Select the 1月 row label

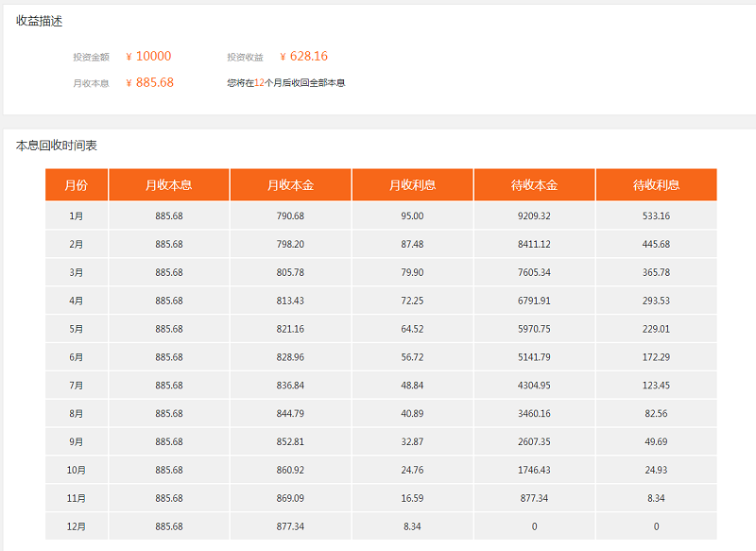(x=77, y=216)
